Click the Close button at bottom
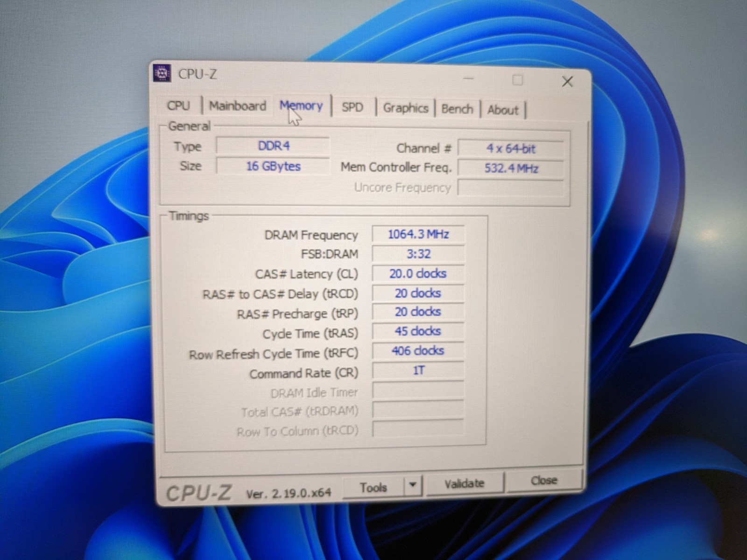This screenshot has height=560, width=747. (544, 480)
